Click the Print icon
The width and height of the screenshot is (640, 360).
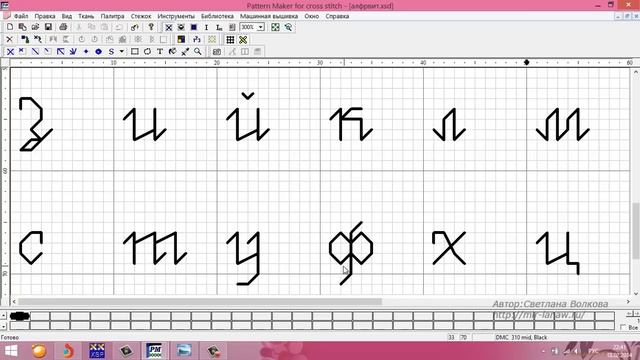coord(63,27)
